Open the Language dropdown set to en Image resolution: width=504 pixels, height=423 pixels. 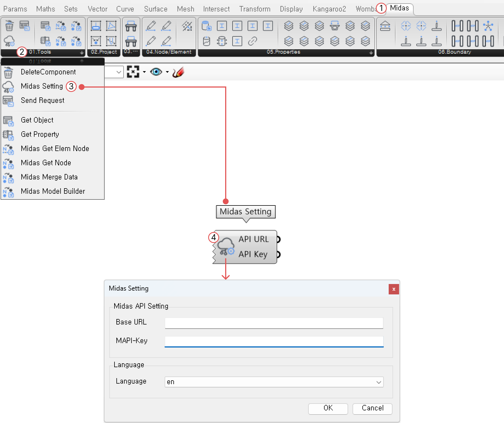(x=274, y=382)
